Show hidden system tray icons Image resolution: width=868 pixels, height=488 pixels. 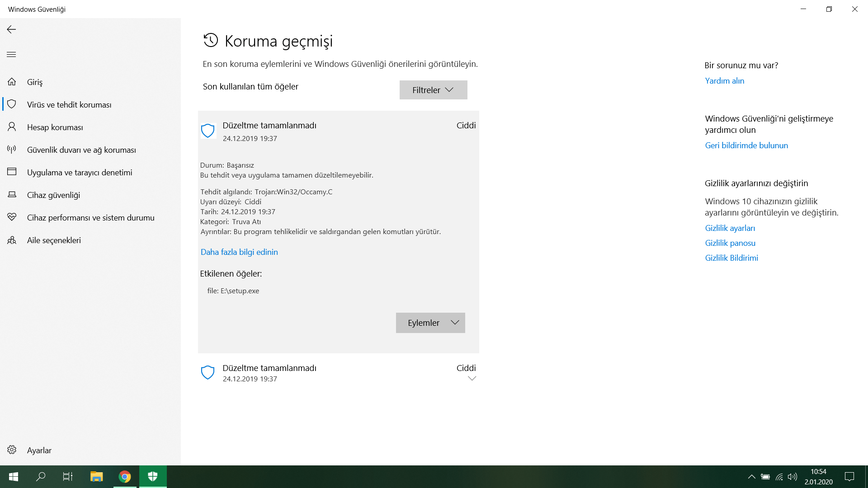point(751,477)
